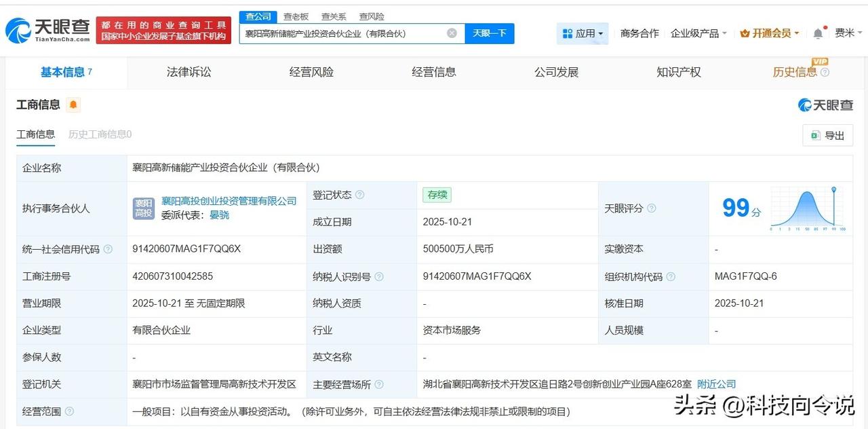The width and height of the screenshot is (868, 429).
Task: Click the 附近公司 link
Action: point(715,384)
